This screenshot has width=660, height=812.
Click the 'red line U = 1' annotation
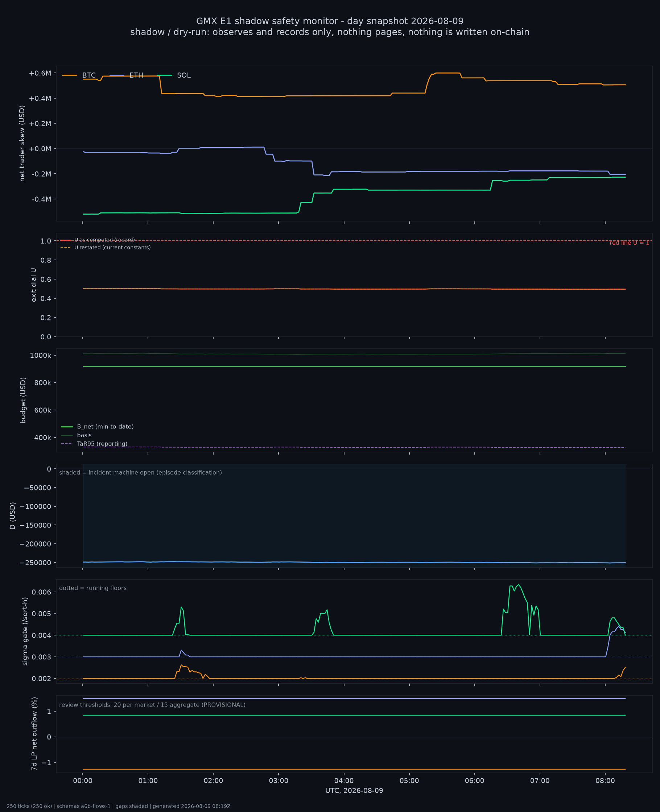629,243
